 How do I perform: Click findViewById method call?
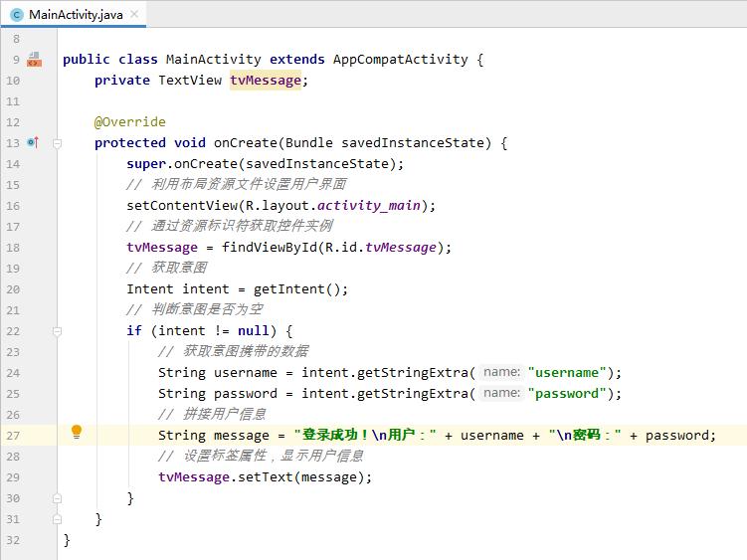(x=270, y=248)
